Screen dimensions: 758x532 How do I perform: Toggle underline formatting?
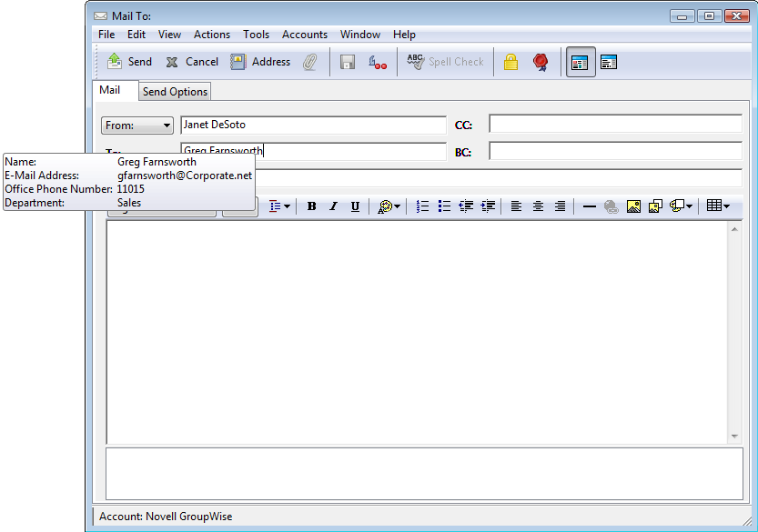(355, 206)
